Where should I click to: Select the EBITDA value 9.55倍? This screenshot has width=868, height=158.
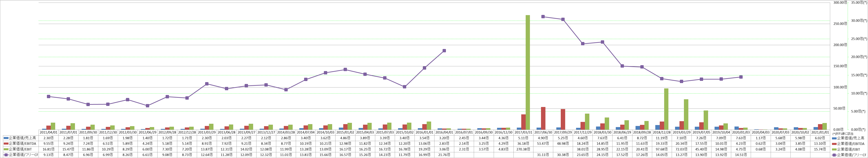click(x=49, y=144)
